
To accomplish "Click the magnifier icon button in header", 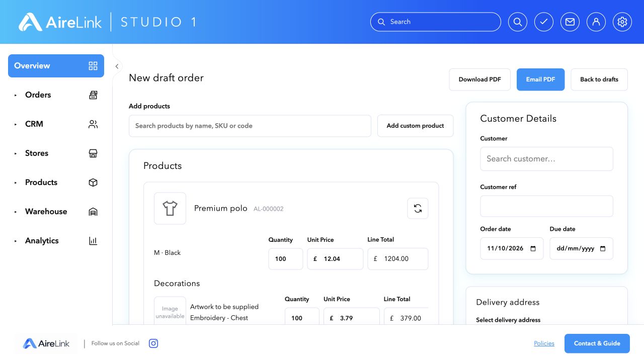I will tap(517, 22).
